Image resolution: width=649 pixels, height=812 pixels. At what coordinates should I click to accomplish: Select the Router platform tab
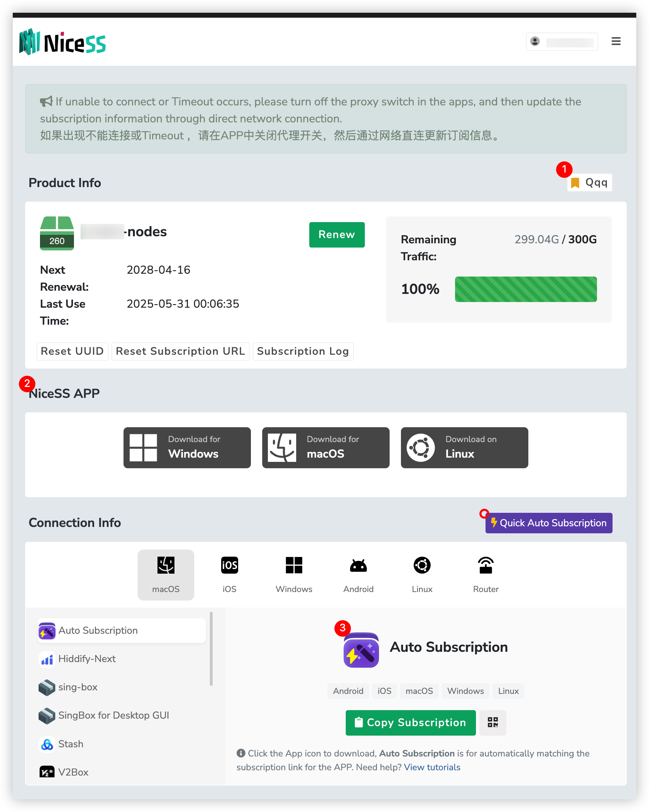[x=486, y=575]
